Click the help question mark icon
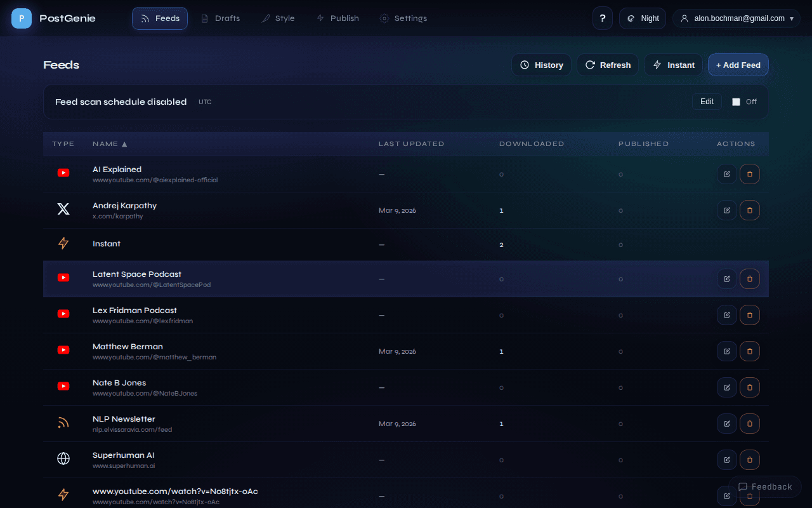Image resolution: width=812 pixels, height=508 pixels. pos(602,18)
